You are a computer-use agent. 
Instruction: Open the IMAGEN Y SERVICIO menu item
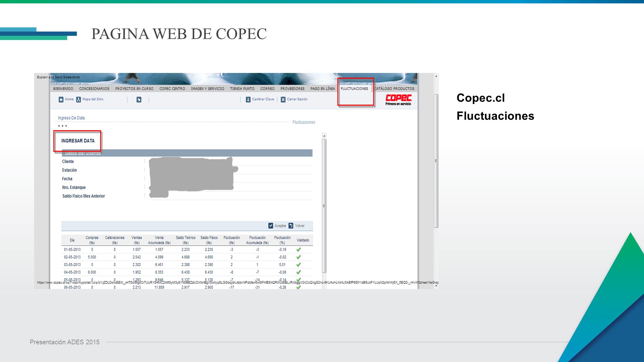tap(208, 89)
